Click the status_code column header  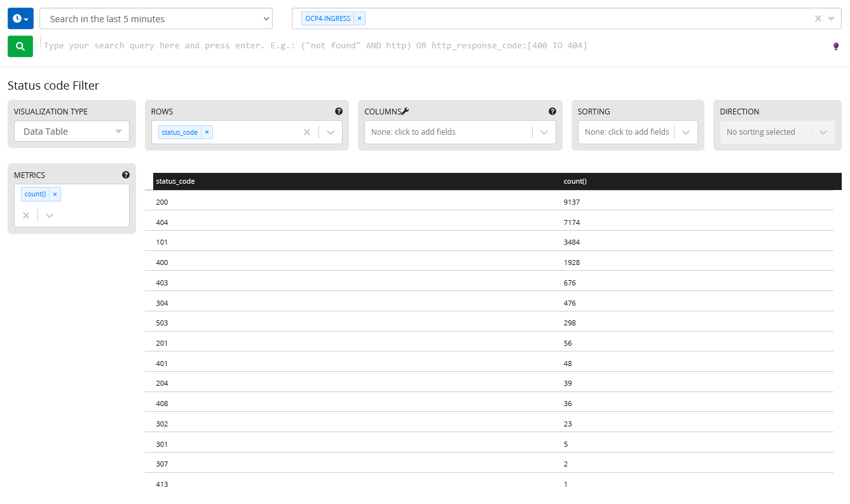point(175,182)
